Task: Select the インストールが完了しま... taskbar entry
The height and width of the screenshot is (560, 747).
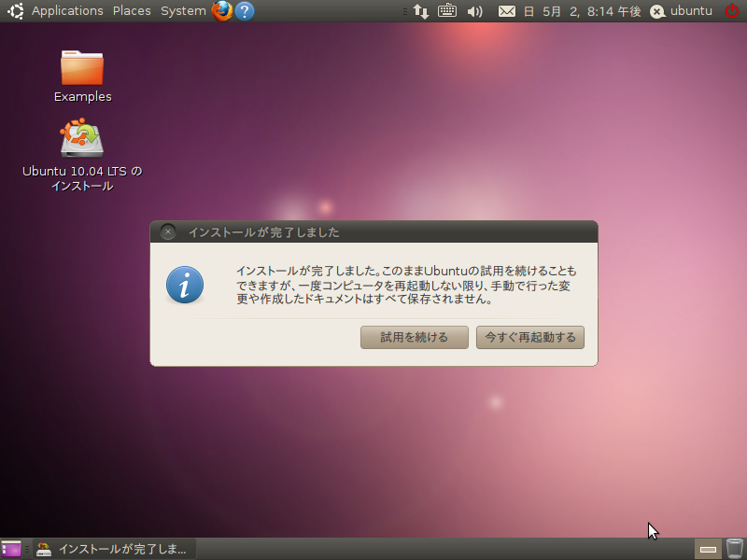Action: pos(114,549)
